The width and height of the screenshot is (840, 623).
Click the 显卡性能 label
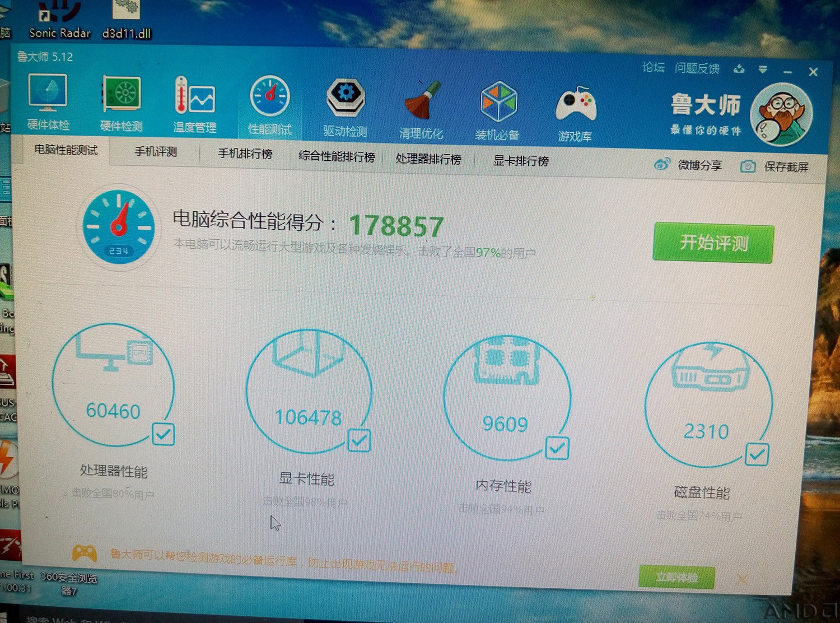[x=306, y=479]
